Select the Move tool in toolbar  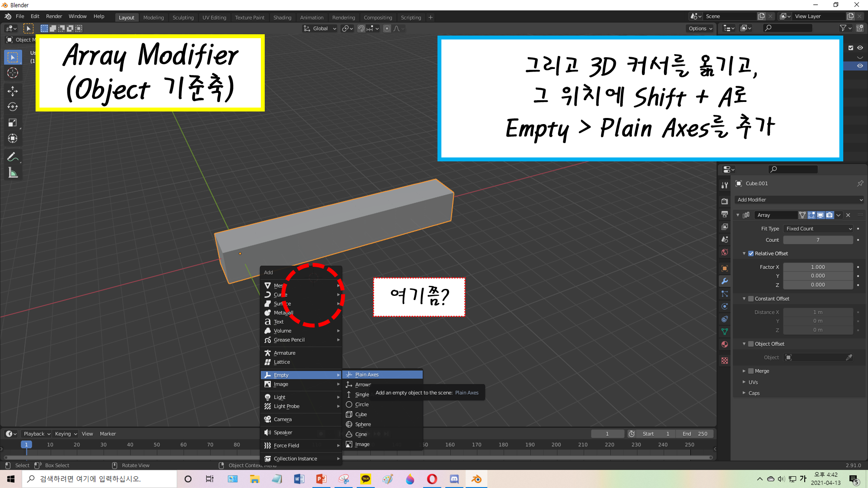click(13, 91)
